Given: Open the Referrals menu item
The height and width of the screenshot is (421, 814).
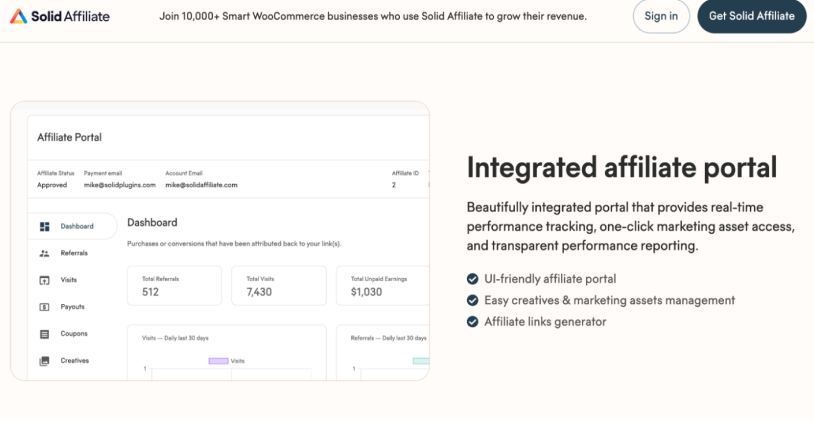Looking at the screenshot, I should tap(74, 253).
